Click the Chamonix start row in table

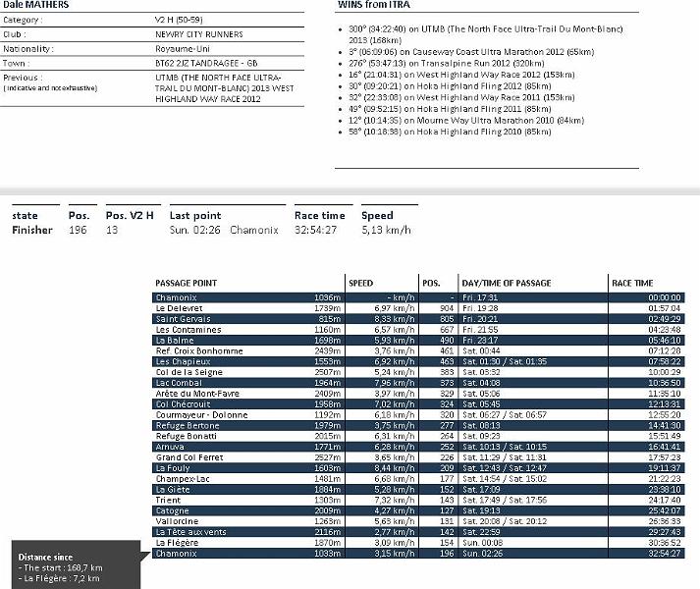coord(417,296)
